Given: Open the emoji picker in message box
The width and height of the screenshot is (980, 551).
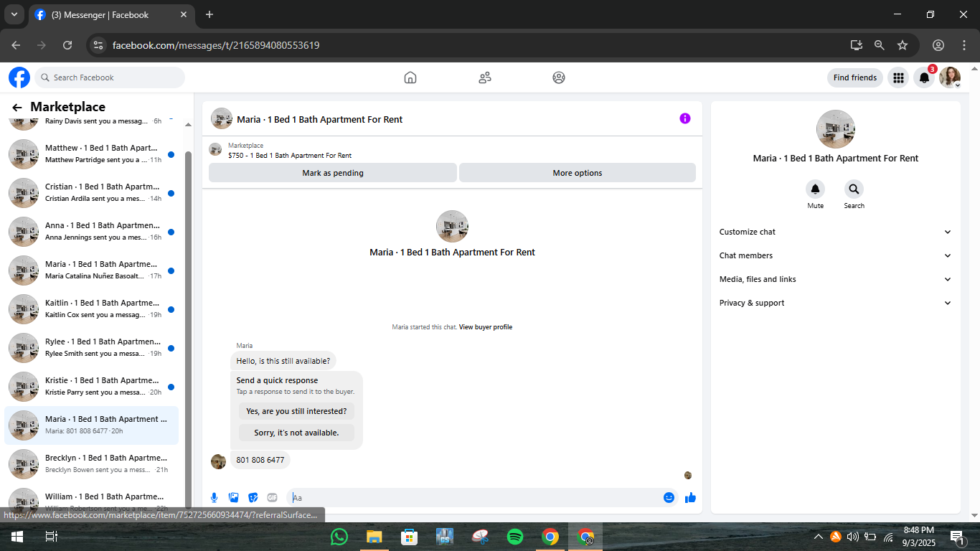Looking at the screenshot, I should (669, 497).
